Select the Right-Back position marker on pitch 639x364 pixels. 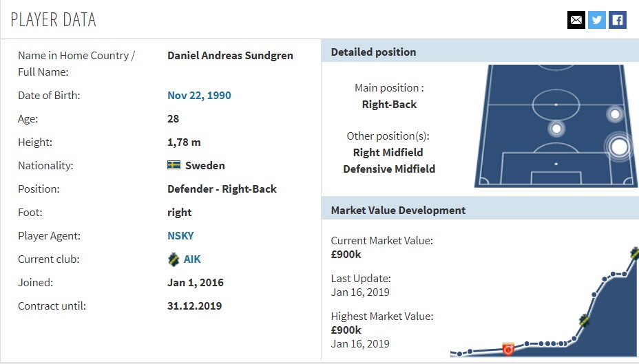tap(619, 147)
